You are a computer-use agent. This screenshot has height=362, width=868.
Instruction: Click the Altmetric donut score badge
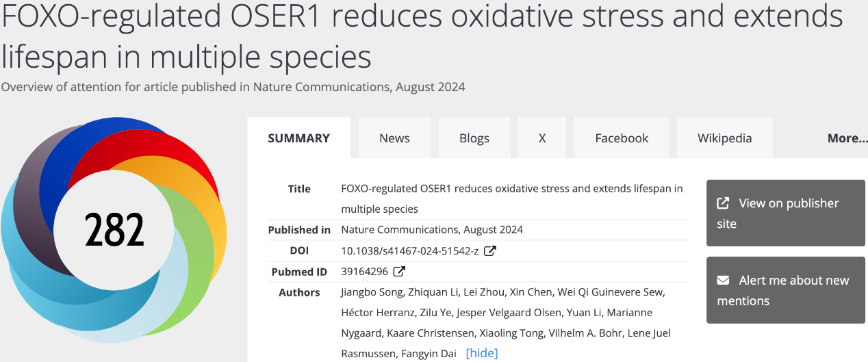114,229
